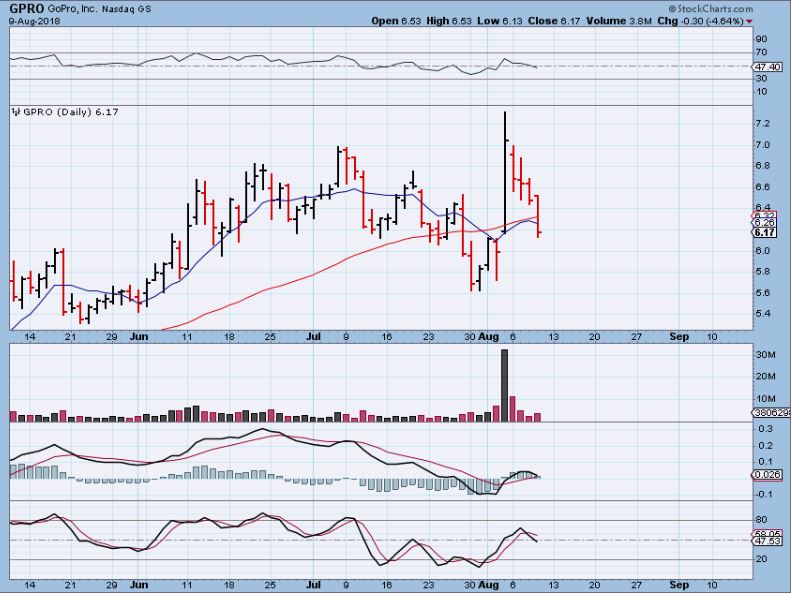The height and width of the screenshot is (594, 791).
Task: Click the Chg -0.30 (-4.64%) value
Action: (700, 21)
